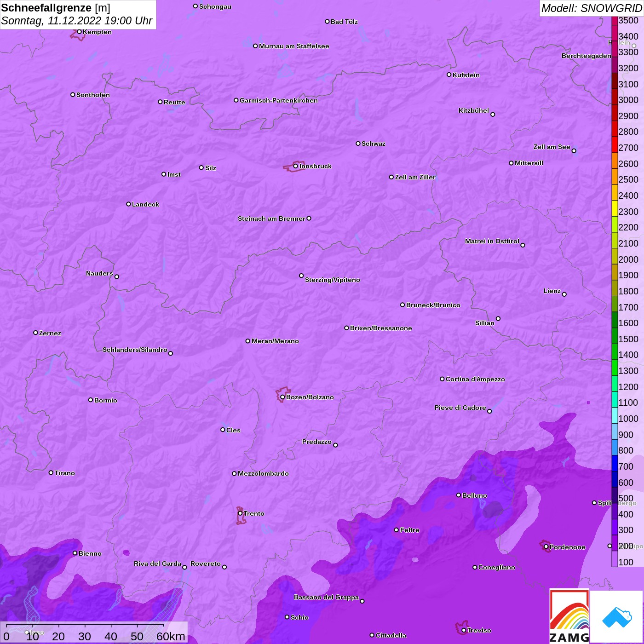The image size is (644, 644).
Task: Click the Zell am Ziller label
Action: (x=415, y=177)
